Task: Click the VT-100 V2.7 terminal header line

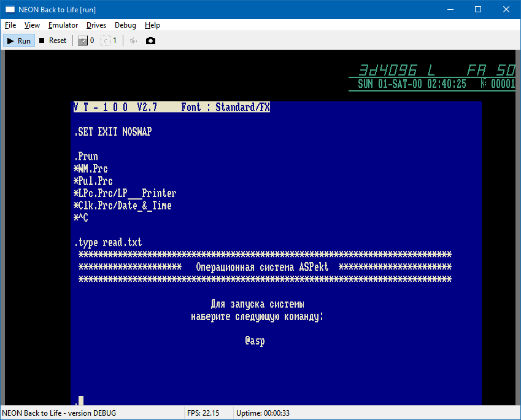Action: (x=171, y=107)
